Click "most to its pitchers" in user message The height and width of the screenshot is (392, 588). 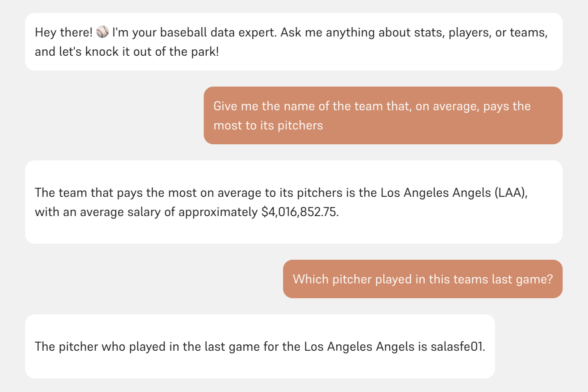[268, 125]
